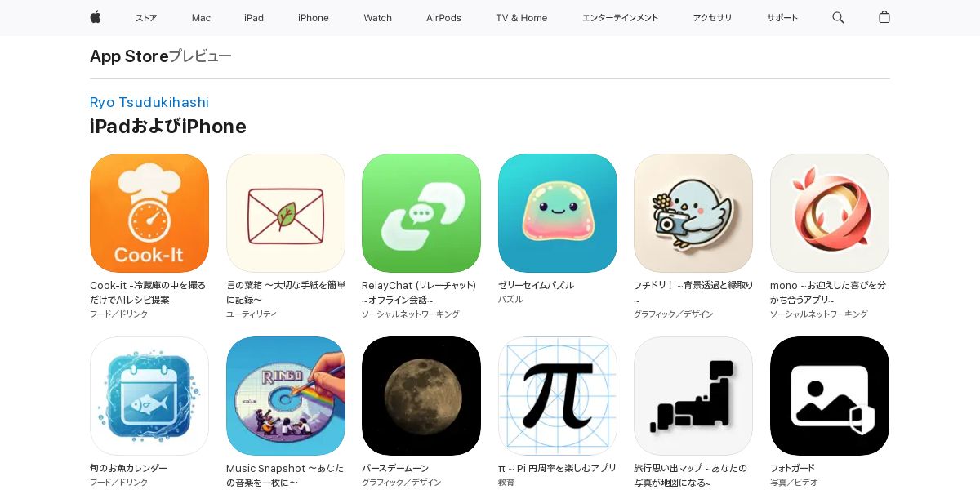
Task: Go to TV & Home menu
Action: [x=522, y=18]
